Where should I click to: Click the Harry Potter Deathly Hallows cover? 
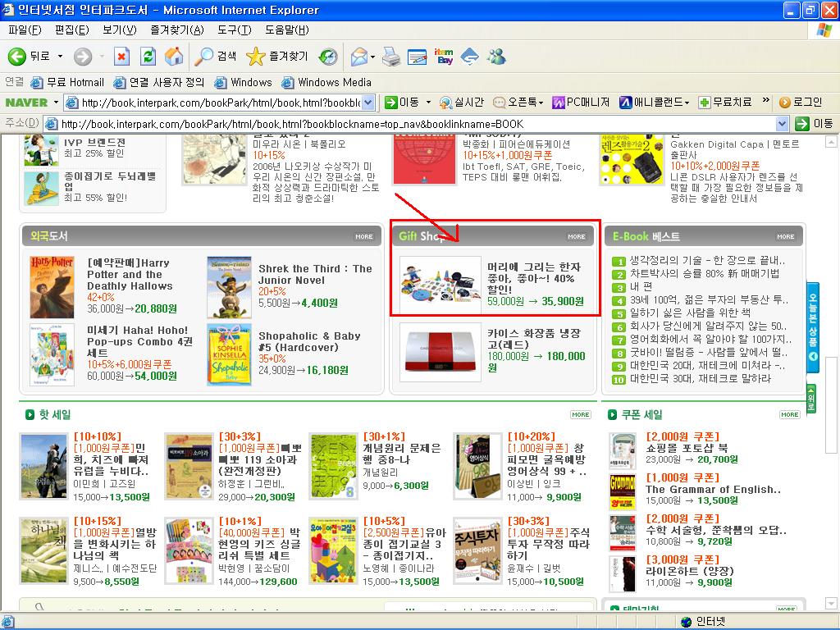(52, 287)
